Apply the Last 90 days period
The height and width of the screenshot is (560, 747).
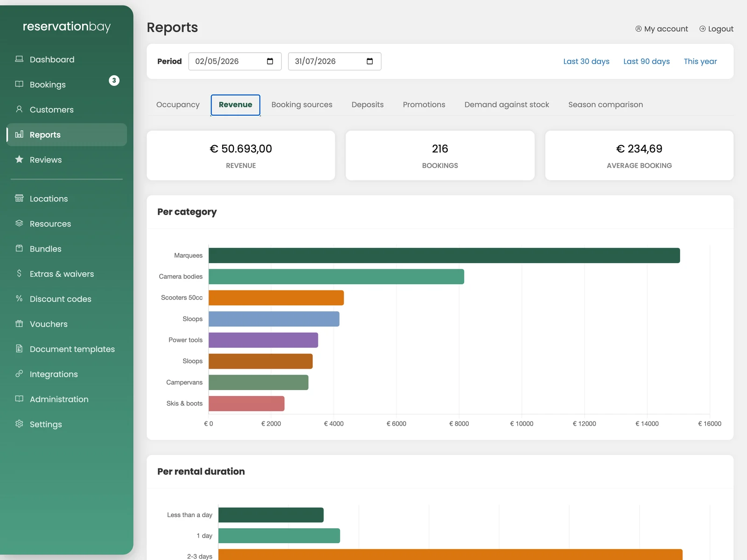647,61
